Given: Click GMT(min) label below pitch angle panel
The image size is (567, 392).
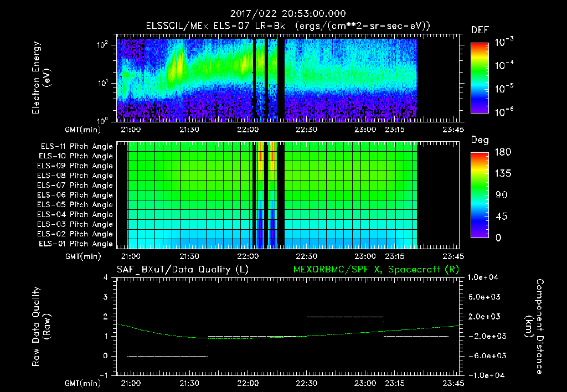Looking at the screenshot, I should (x=83, y=257).
